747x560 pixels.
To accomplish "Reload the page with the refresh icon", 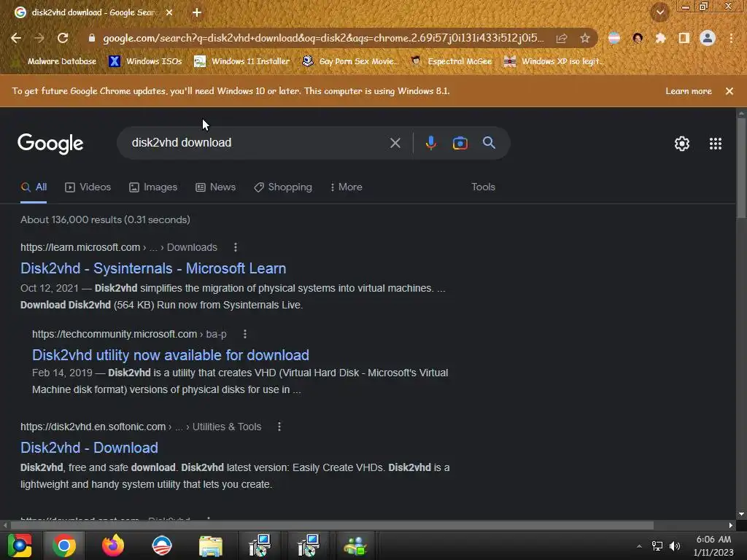I will pos(63,38).
